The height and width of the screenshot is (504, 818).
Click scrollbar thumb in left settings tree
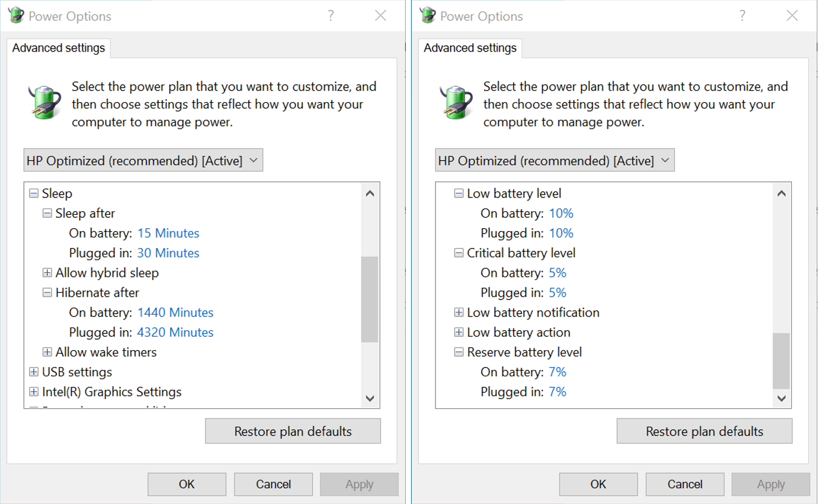tap(370, 299)
